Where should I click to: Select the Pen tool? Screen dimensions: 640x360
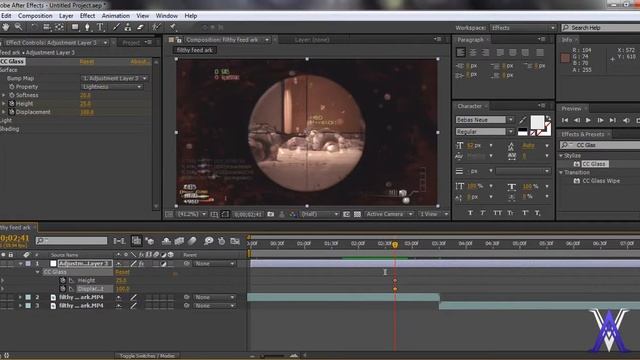[87, 27]
